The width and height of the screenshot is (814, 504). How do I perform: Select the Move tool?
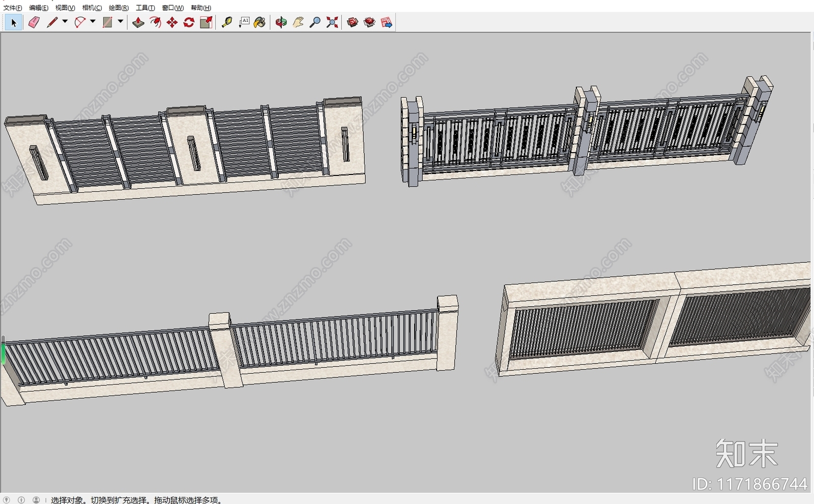pyautogui.click(x=172, y=22)
